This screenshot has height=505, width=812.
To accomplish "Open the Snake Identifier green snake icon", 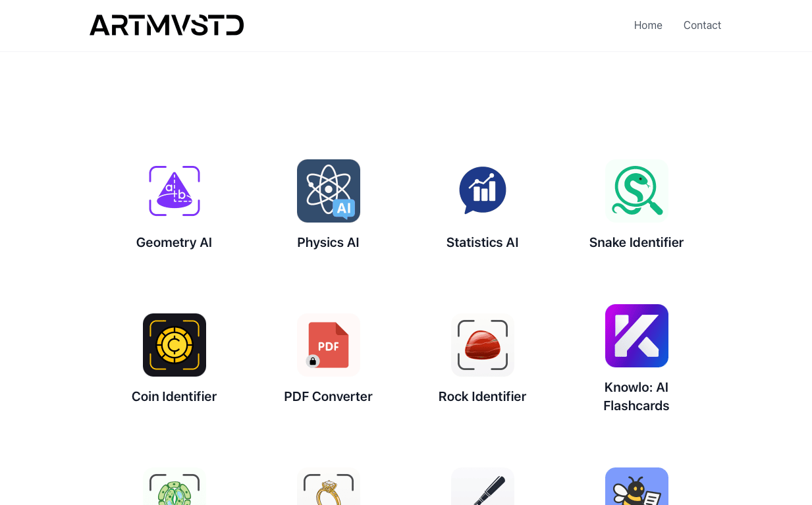I will pos(637,191).
